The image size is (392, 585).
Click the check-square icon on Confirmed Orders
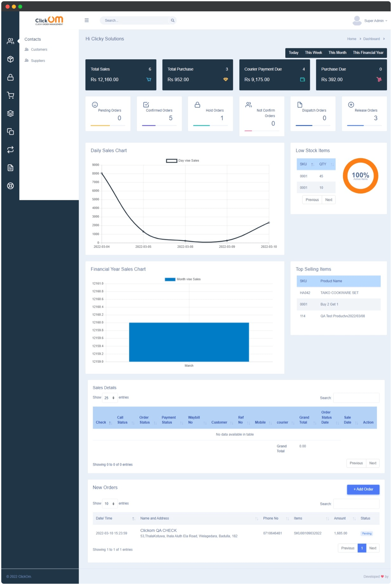tap(146, 105)
